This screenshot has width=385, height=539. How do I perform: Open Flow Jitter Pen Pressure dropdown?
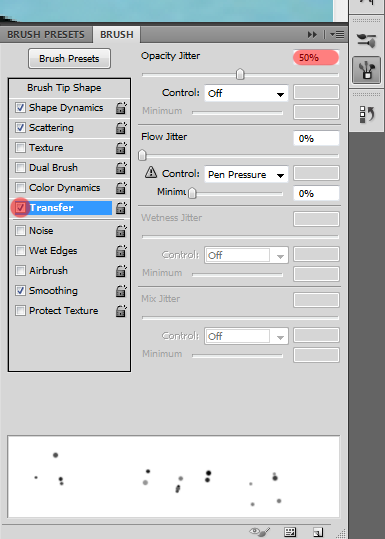246,174
